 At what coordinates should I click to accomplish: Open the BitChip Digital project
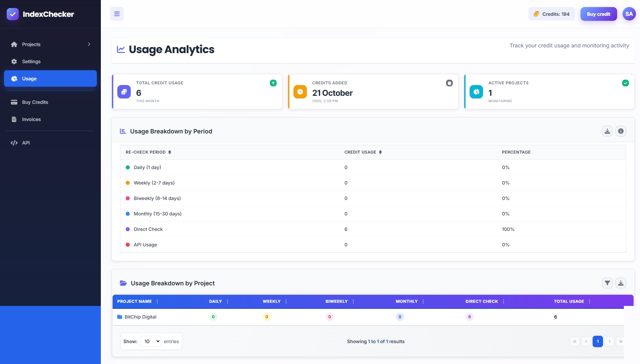pos(140,317)
